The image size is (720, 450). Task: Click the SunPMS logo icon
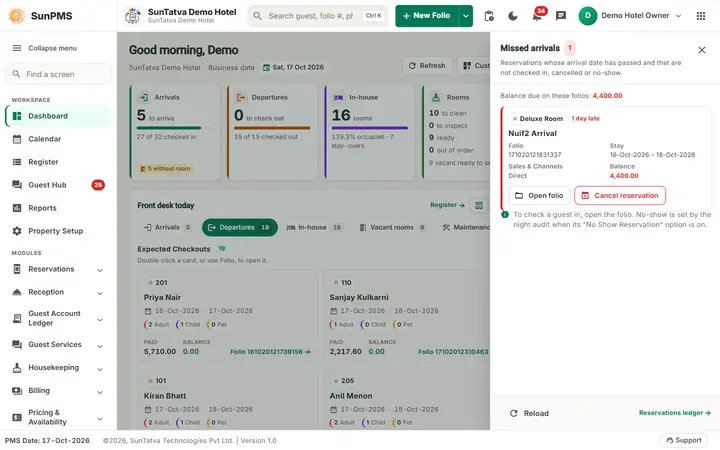(17, 16)
